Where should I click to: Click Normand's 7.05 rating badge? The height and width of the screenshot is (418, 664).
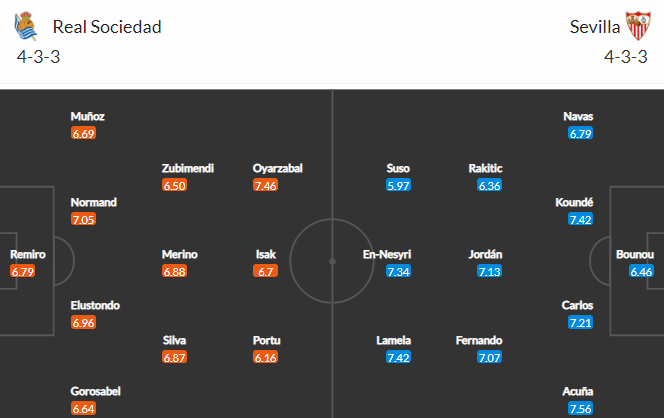click(83, 219)
